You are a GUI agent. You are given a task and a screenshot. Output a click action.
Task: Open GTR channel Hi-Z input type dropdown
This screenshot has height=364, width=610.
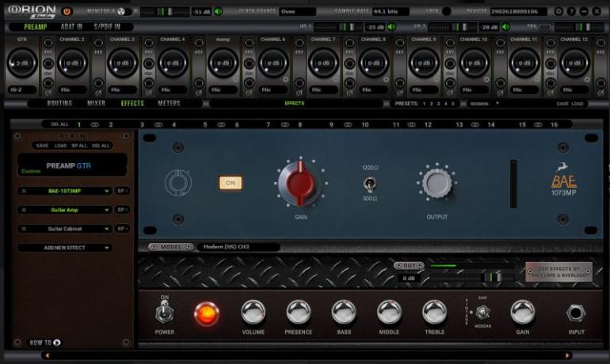pyautogui.click(x=22, y=89)
